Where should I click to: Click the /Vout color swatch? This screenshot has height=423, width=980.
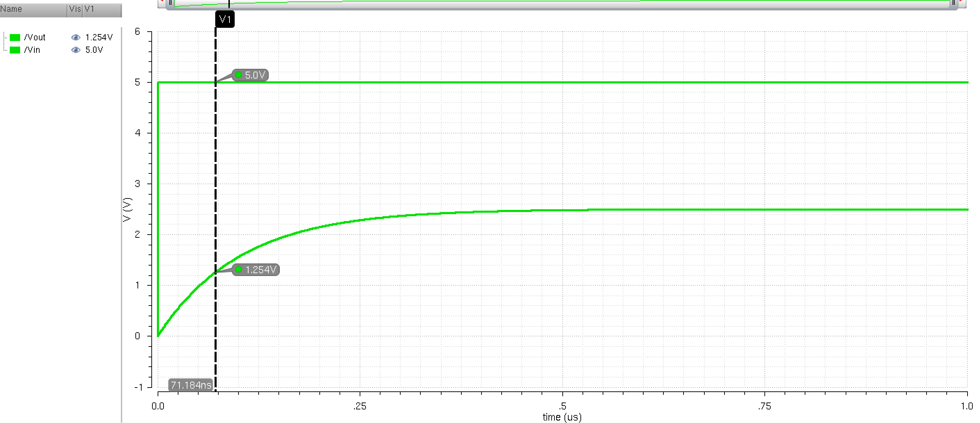15,37
